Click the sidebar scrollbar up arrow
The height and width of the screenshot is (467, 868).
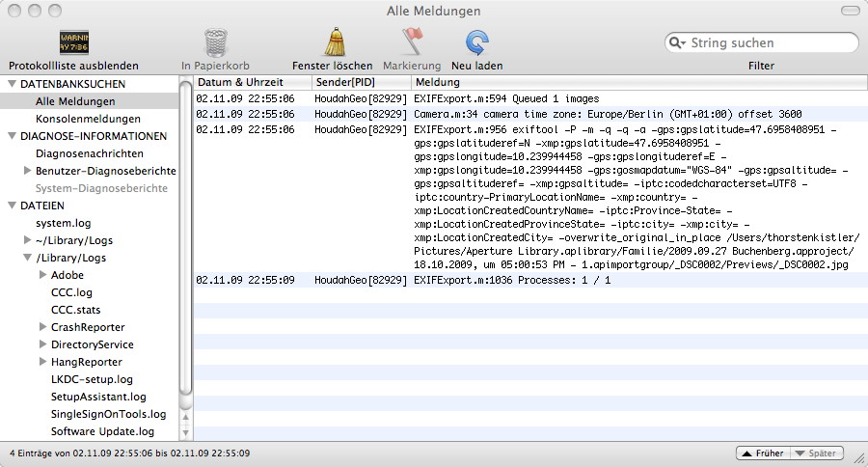tap(185, 417)
